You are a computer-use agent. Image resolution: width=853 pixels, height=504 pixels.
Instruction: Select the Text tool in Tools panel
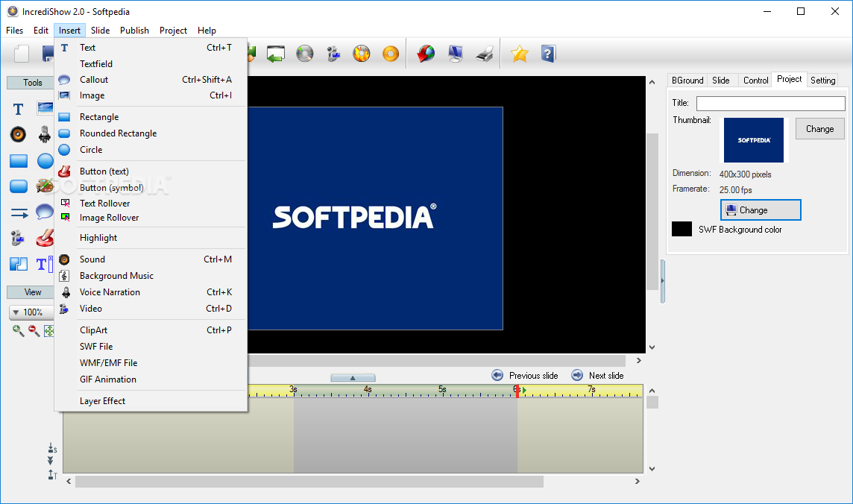point(18,110)
